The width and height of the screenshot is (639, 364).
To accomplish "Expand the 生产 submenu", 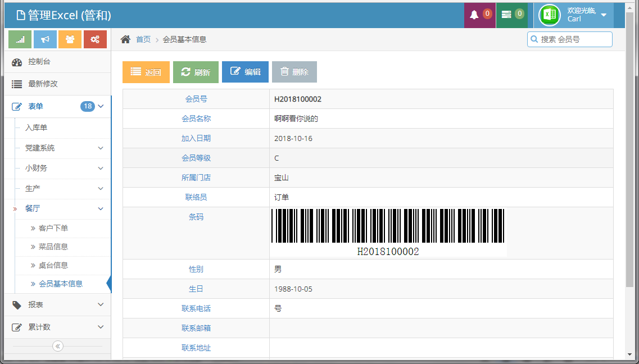I will pos(101,189).
